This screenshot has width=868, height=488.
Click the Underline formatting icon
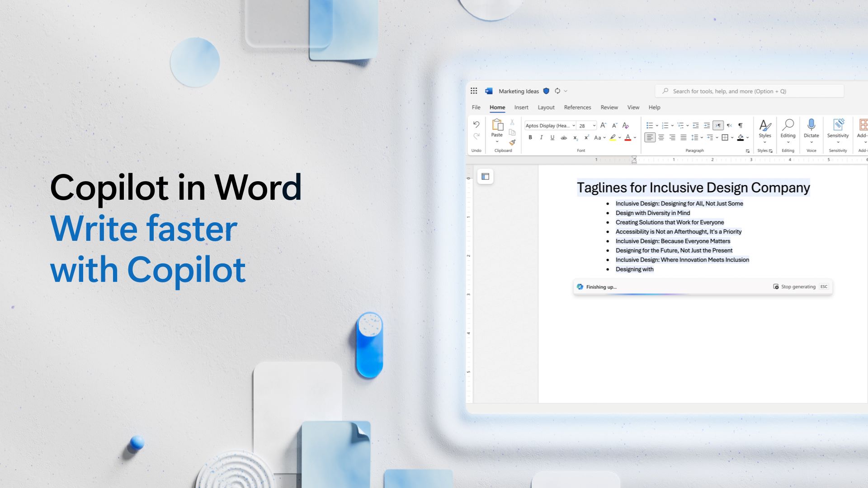pos(552,138)
